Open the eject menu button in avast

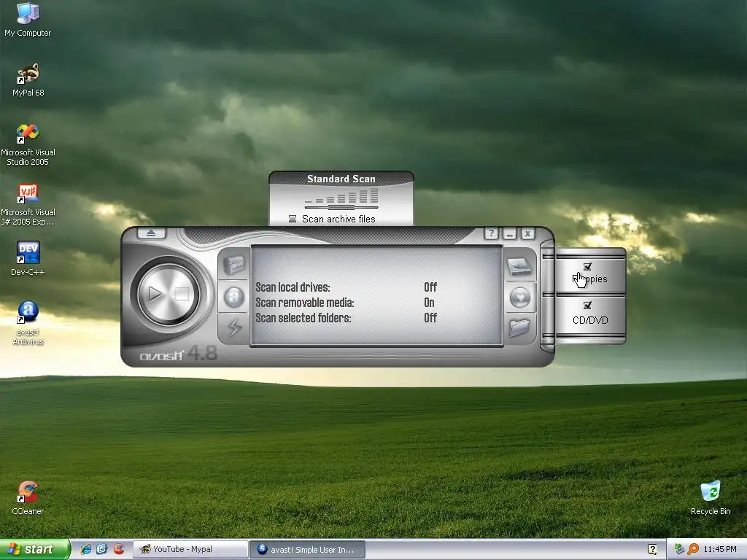pos(151,233)
